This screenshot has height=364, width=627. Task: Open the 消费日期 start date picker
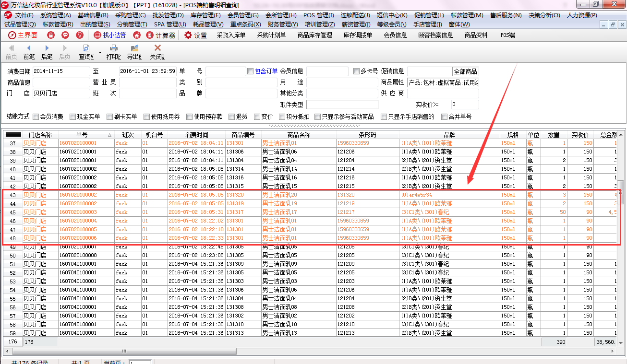point(61,71)
